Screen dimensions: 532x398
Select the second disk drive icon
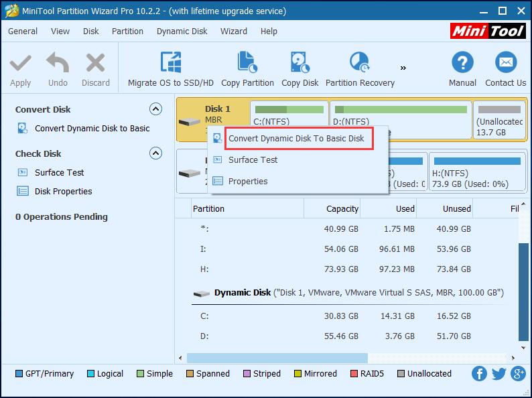click(190, 174)
